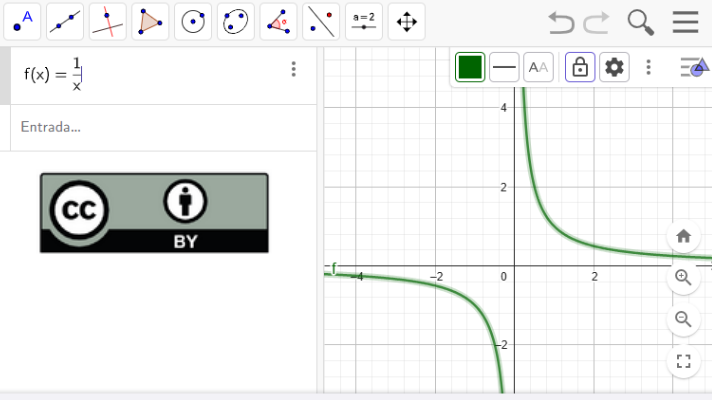The image size is (727, 403).
Task: Open the line style dropdown
Action: coord(505,67)
